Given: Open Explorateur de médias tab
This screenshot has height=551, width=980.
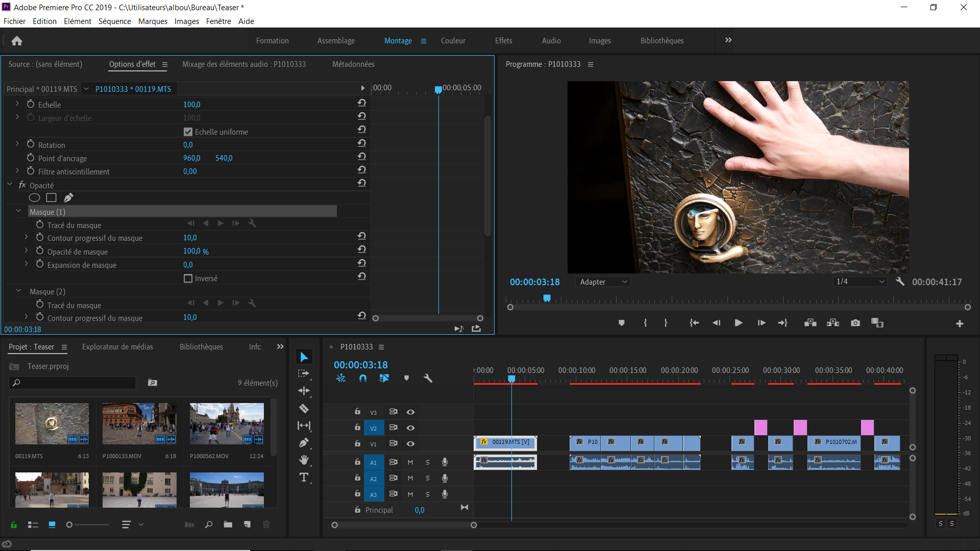Looking at the screenshot, I should [117, 347].
